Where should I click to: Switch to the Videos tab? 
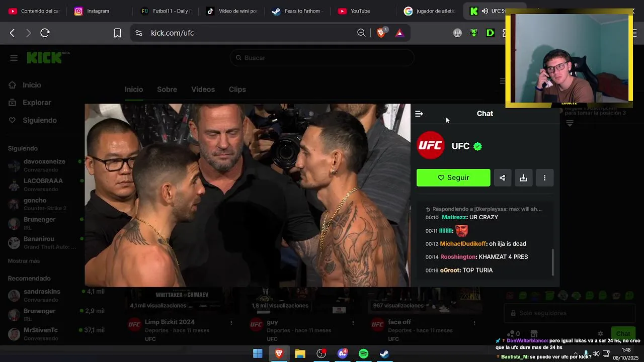(x=203, y=89)
